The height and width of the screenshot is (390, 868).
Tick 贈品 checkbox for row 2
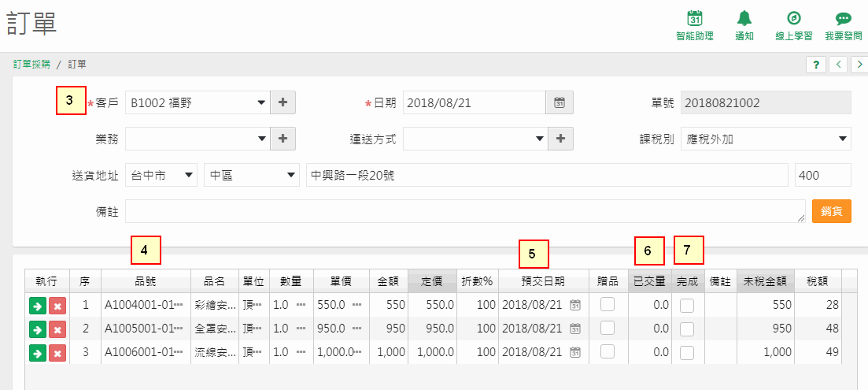(x=608, y=328)
